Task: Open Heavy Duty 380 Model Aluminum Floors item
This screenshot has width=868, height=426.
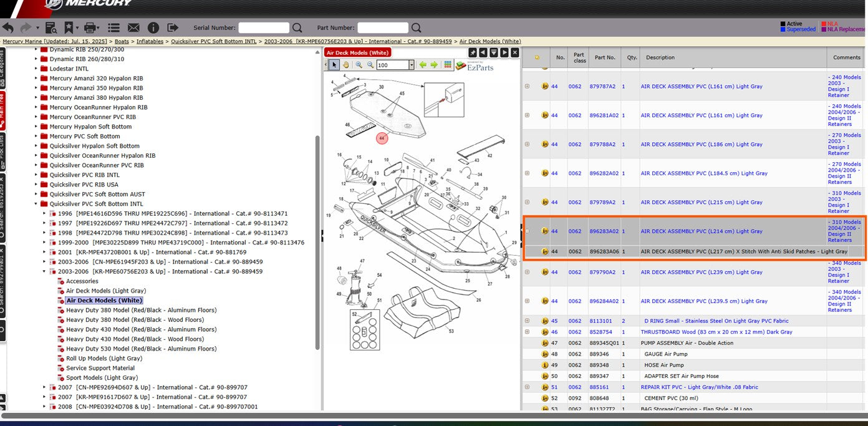Action: pos(142,310)
